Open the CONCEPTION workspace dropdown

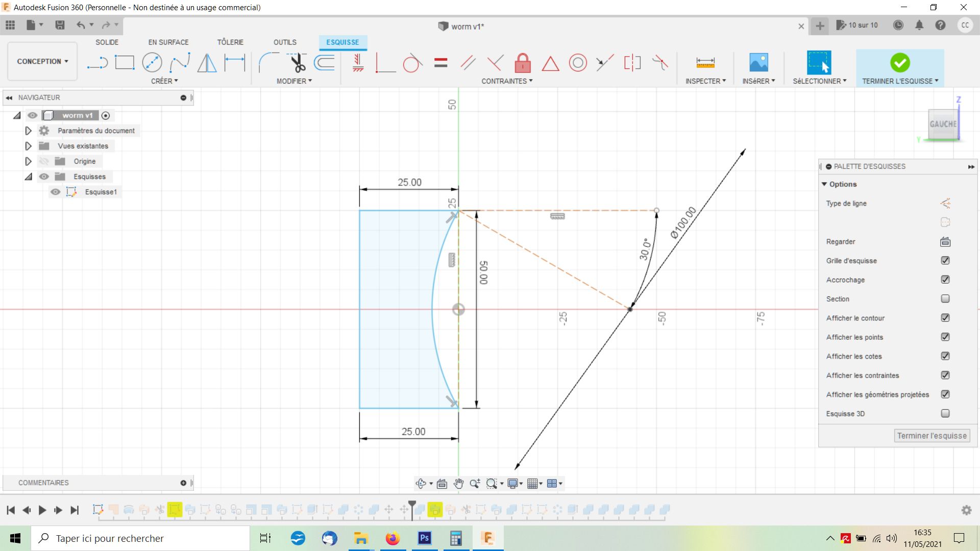(x=42, y=61)
